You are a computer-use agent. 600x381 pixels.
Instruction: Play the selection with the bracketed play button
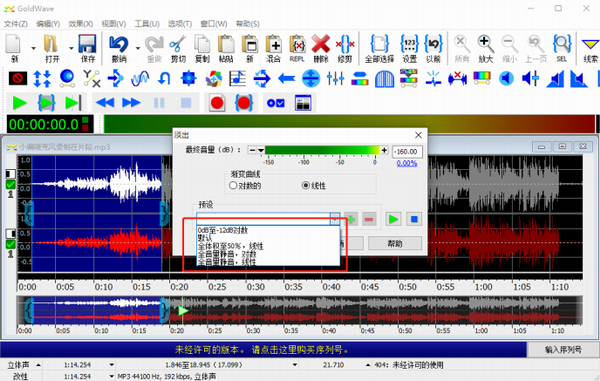click(x=46, y=103)
